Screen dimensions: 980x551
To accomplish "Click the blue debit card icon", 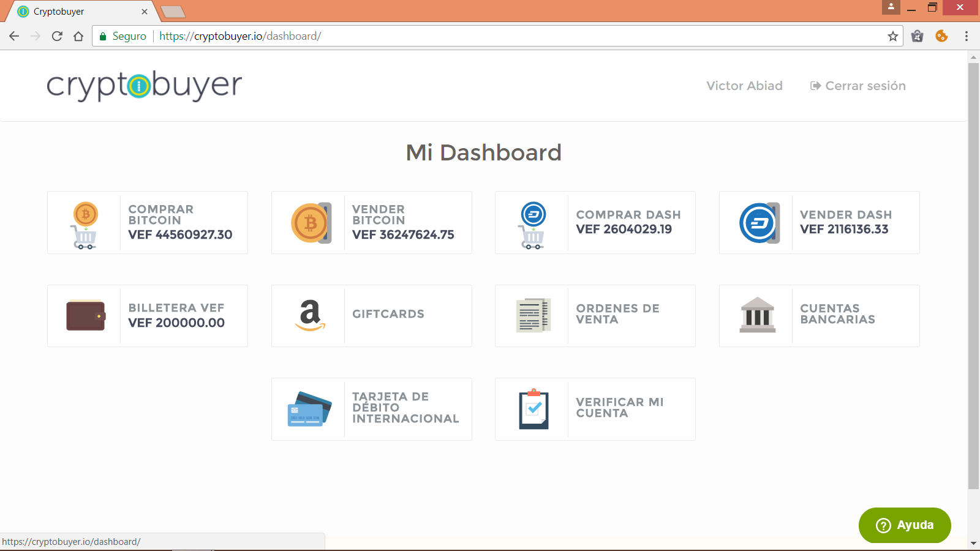I will [x=309, y=409].
